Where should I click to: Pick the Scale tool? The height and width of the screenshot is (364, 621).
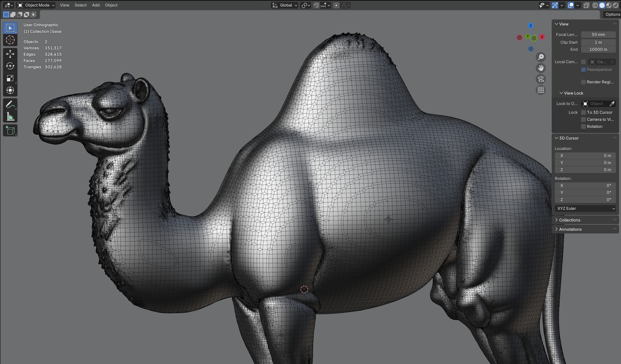pyautogui.click(x=10, y=78)
